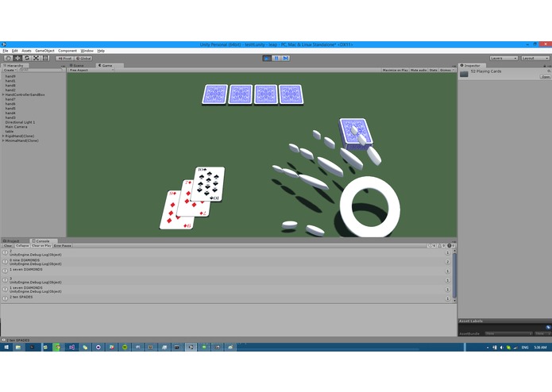Select the '2 ten SPADES' console log entry
The image size is (552, 392).
point(227,298)
